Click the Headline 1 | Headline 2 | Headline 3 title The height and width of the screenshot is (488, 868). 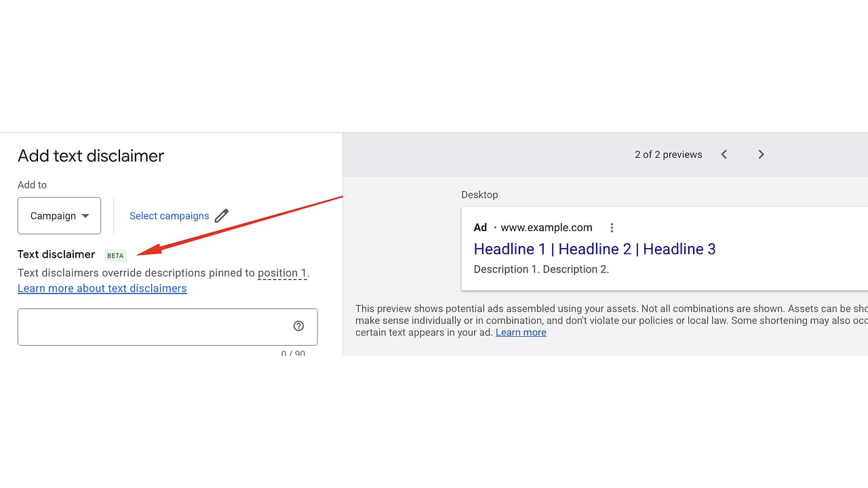click(x=595, y=249)
